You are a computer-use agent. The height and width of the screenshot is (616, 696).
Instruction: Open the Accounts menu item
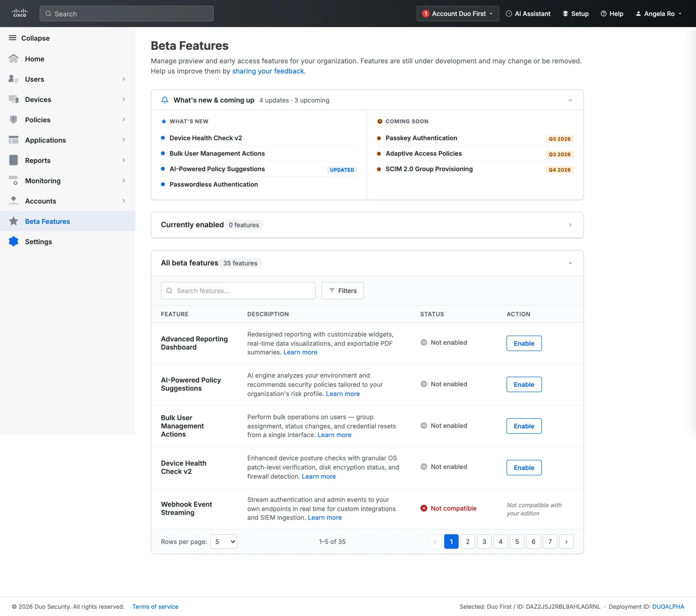(68, 201)
